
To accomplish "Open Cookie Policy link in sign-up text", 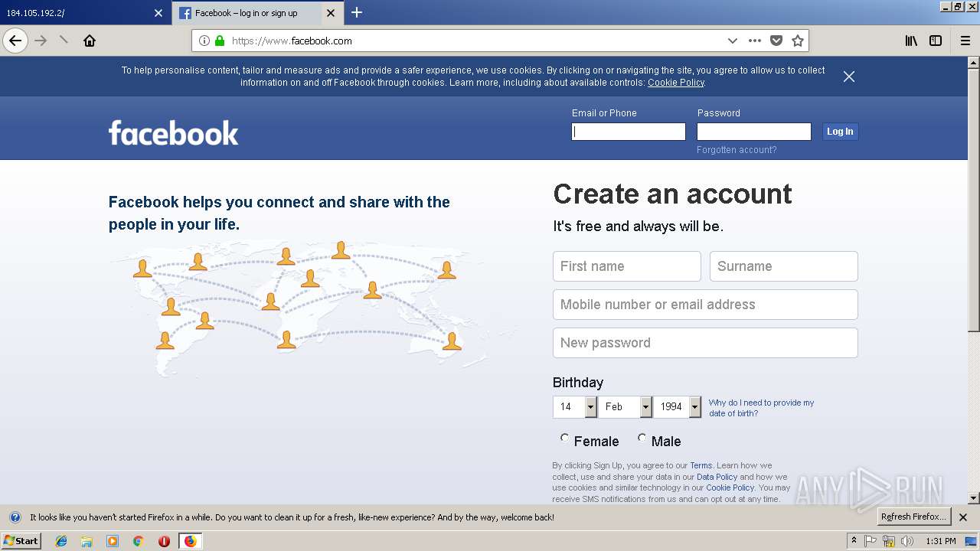I will 730,487.
